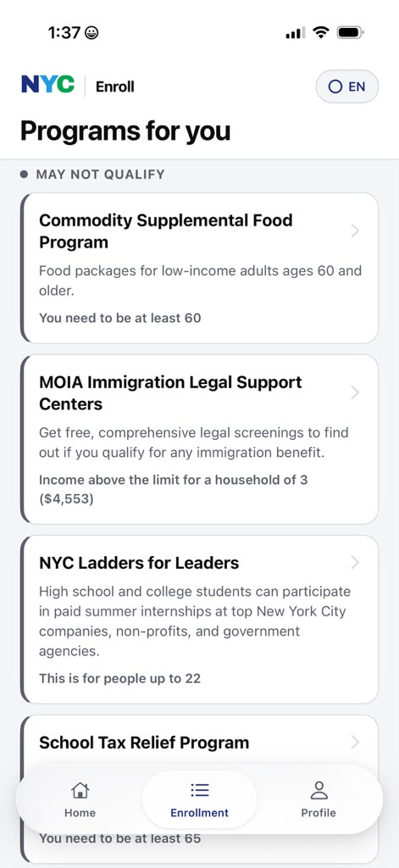Expand Commodity Supplemental Food Program chevron
The height and width of the screenshot is (868, 399).
coord(355,231)
